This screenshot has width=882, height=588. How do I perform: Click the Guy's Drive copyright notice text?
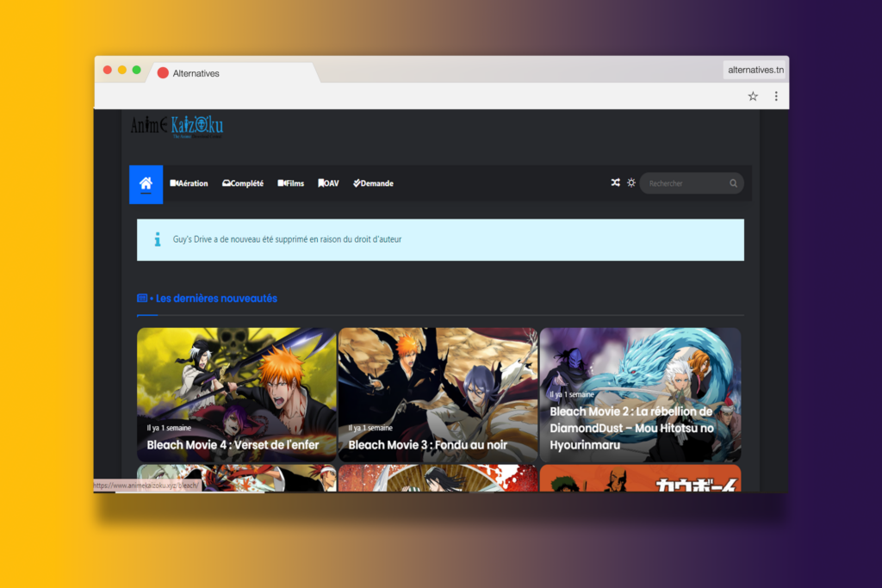[287, 239]
